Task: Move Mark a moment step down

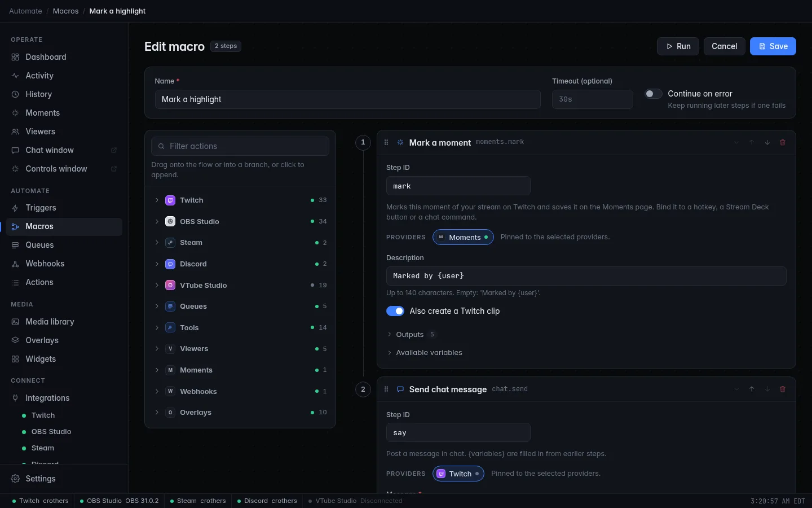Action: pyautogui.click(x=767, y=143)
